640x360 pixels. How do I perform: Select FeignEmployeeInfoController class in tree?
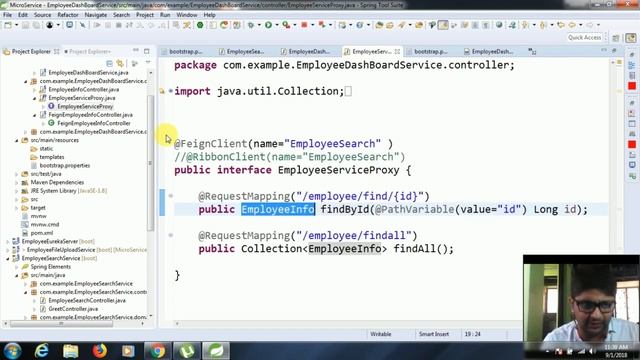tap(93, 123)
